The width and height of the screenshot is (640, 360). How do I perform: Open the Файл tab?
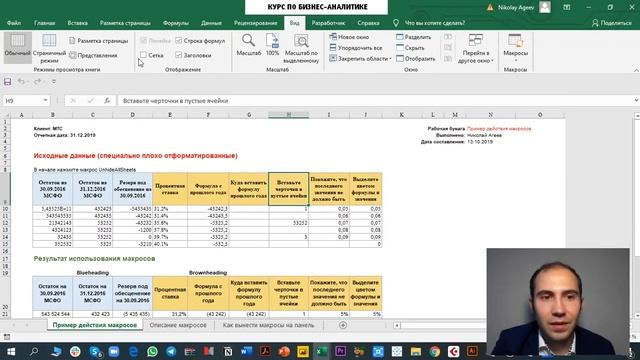[x=13, y=23]
